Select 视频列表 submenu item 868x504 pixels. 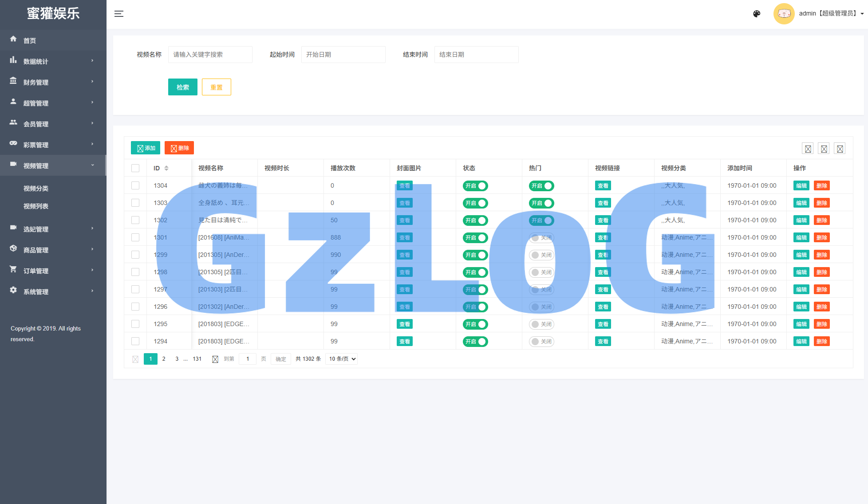(x=36, y=206)
